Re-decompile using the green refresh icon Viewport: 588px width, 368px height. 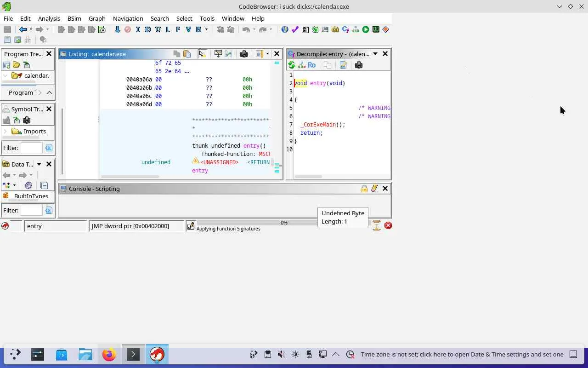pyautogui.click(x=292, y=65)
